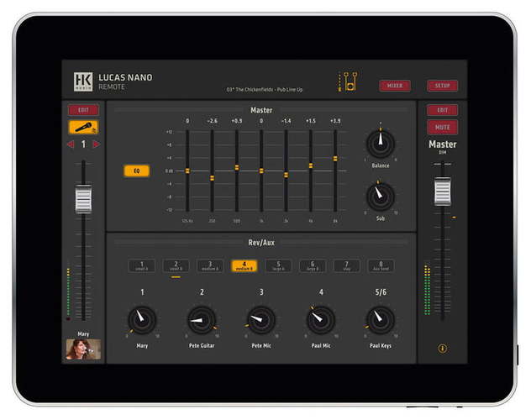Click the Master volume fader cap
The image size is (531, 420).
point(442,192)
